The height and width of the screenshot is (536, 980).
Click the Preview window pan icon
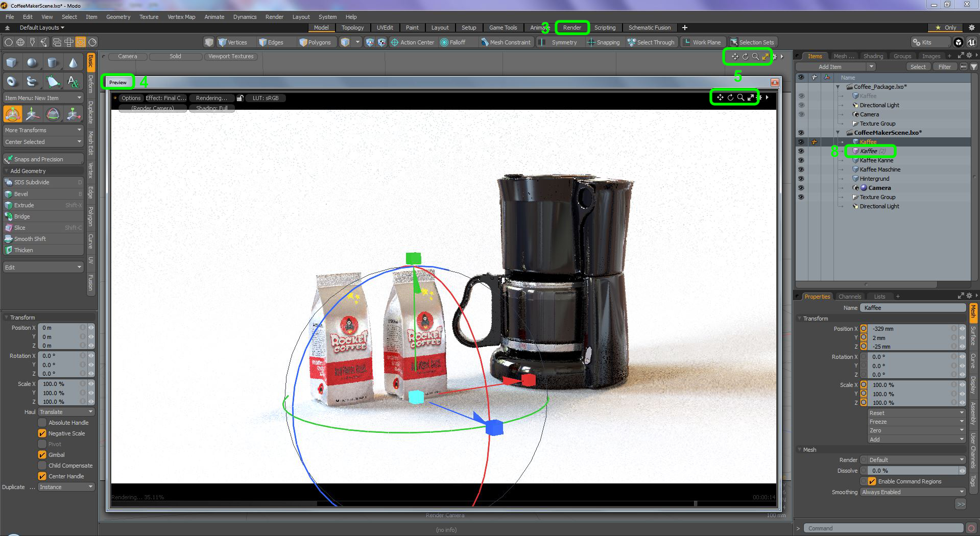tap(720, 98)
